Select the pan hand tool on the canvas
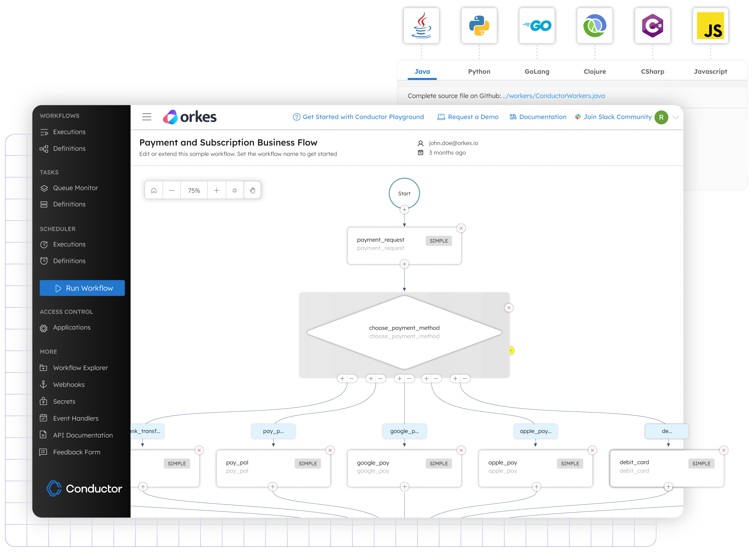The image size is (756, 555). click(252, 190)
